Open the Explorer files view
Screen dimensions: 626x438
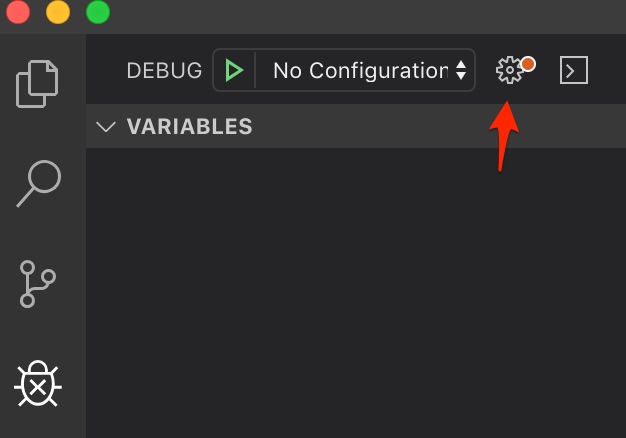point(37,84)
